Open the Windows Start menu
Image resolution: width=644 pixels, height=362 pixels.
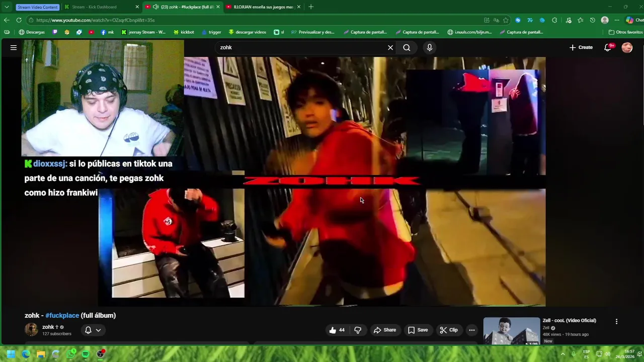click(x=11, y=354)
